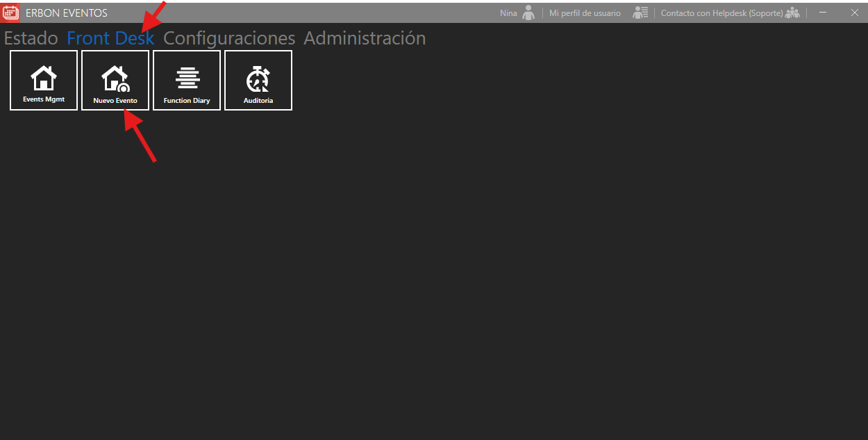Close the Erbon Eventos window
The image size is (868, 440).
[854, 13]
